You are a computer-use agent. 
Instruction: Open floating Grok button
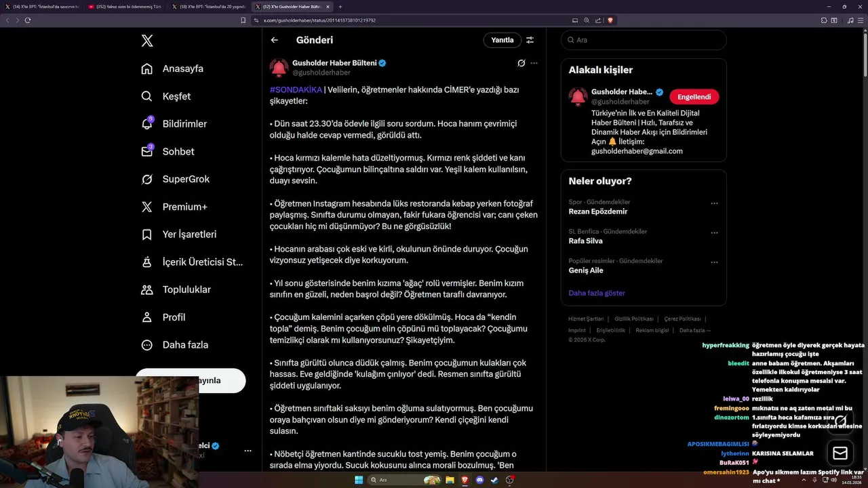pyautogui.click(x=840, y=421)
